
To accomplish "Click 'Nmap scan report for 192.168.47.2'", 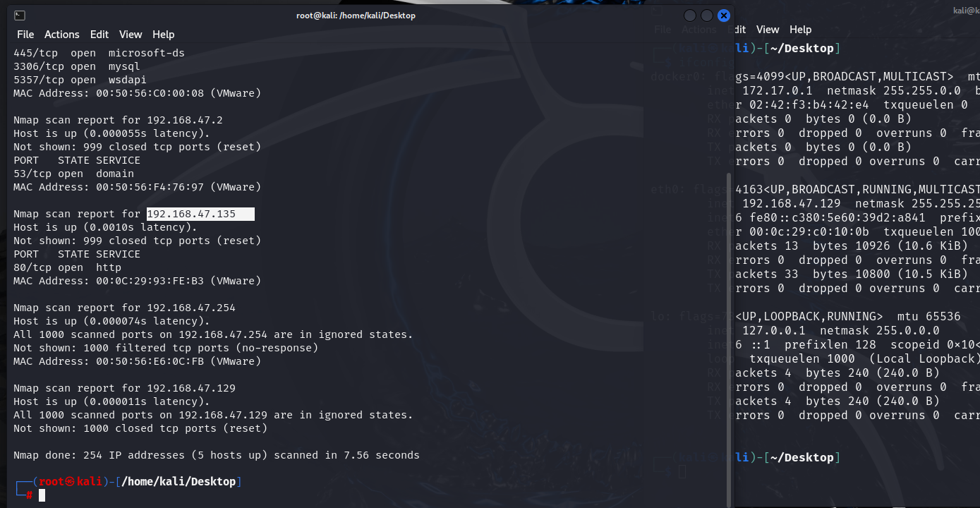I will (x=118, y=120).
